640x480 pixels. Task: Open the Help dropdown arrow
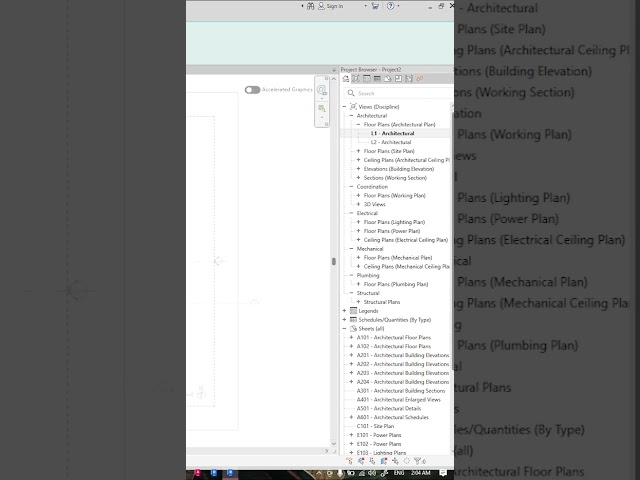pyautogui.click(x=398, y=6)
